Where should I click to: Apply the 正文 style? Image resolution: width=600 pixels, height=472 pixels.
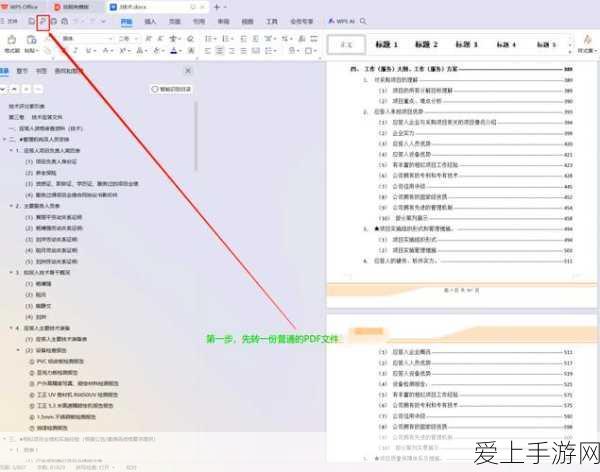[x=347, y=45]
